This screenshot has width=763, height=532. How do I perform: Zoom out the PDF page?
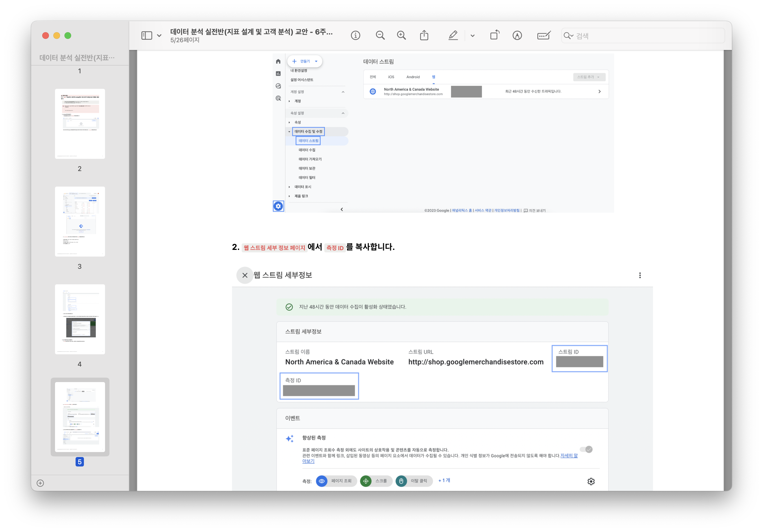coord(380,36)
